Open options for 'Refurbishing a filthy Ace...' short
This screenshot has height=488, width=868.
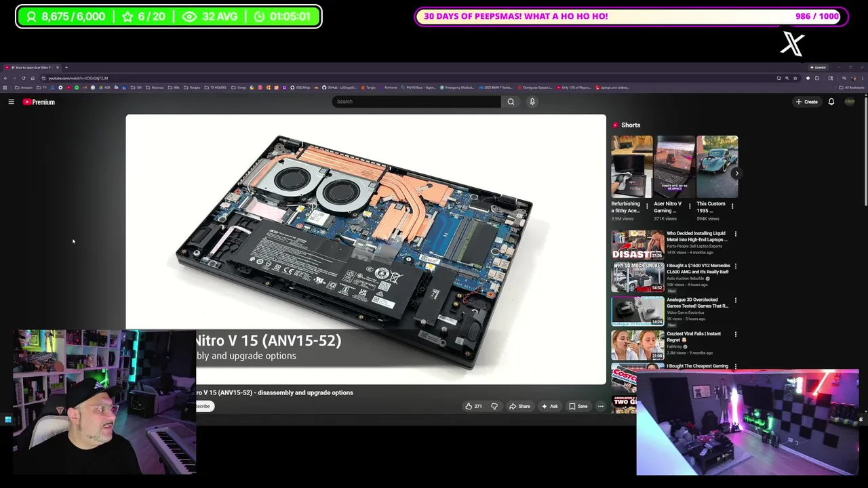647,206
